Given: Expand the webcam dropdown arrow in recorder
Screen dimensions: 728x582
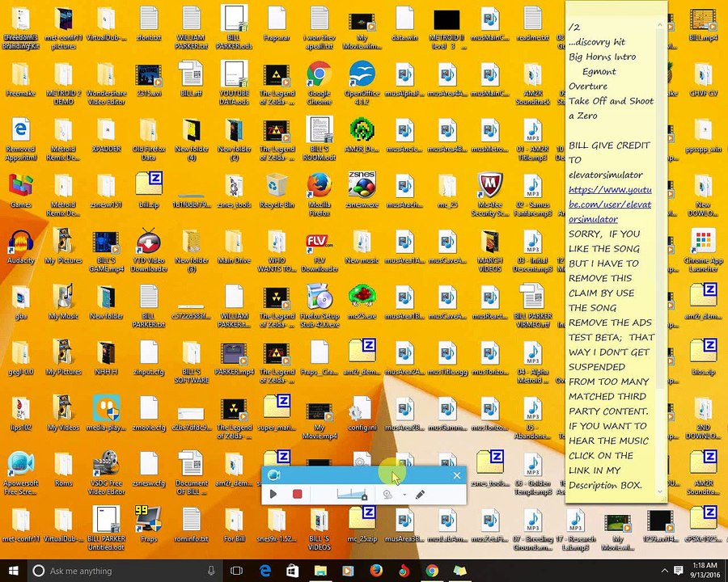Looking at the screenshot, I should point(404,495).
